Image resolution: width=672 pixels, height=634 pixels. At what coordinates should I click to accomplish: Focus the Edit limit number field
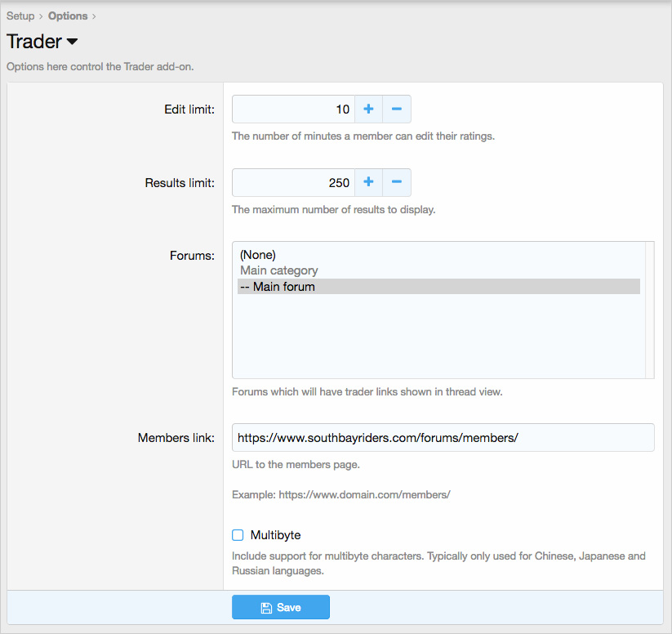293,109
